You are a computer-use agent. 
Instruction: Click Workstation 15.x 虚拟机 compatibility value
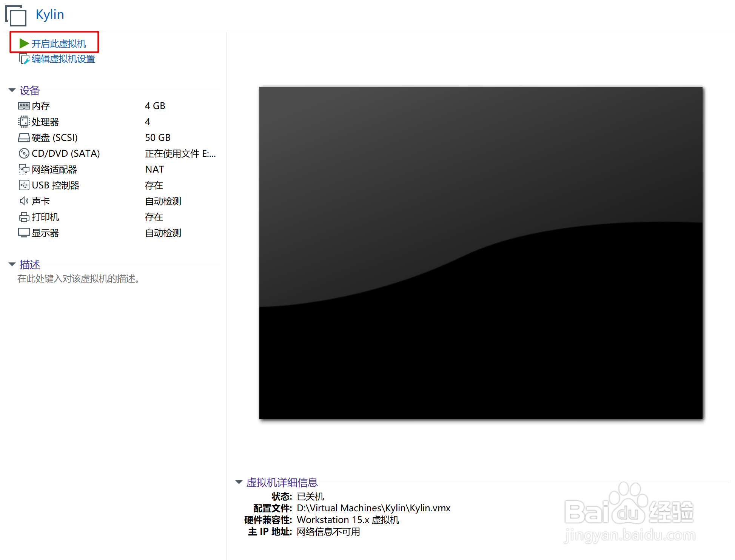tap(348, 520)
